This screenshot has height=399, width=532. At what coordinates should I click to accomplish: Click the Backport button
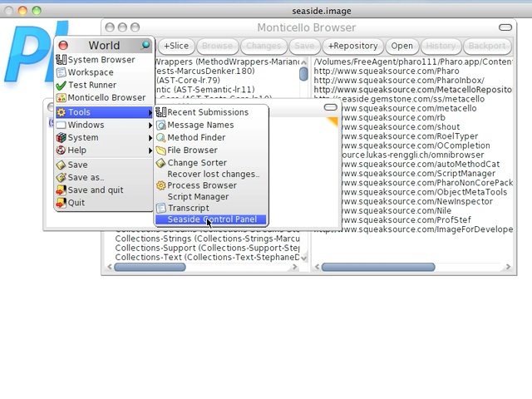click(x=487, y=46)
